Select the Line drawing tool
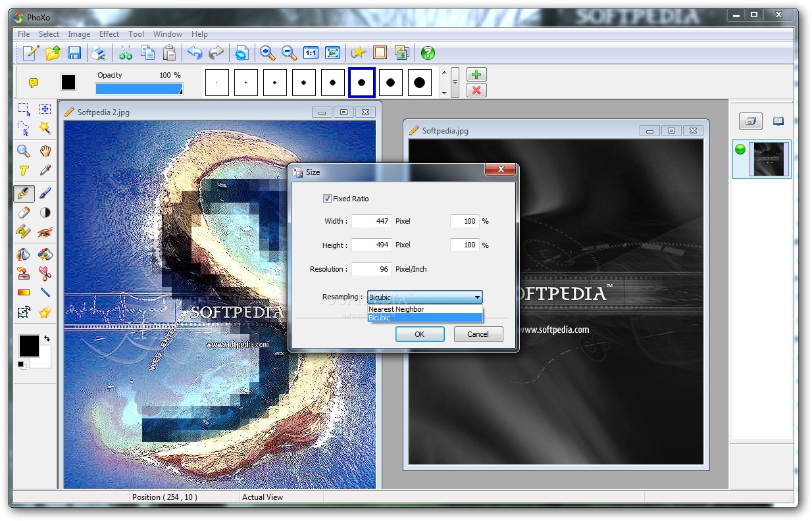Screen dimensions: 812x521 (x=45, y=293)
